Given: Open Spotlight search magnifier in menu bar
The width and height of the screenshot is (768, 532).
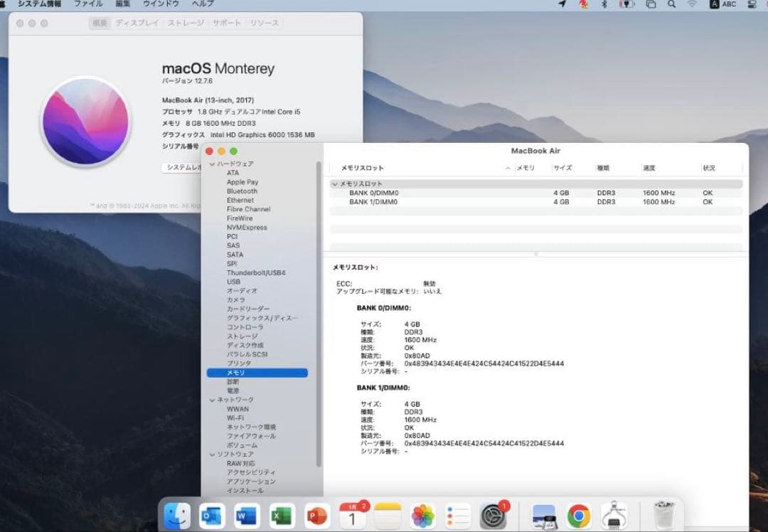Looking at the screenshot, I should click(x=671, y=4).
